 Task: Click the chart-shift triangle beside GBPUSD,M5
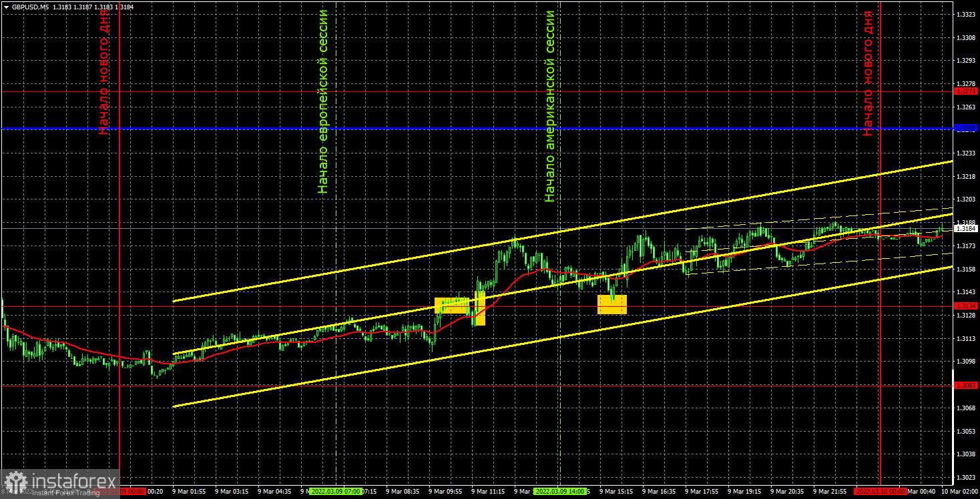(x=5, y=6)
